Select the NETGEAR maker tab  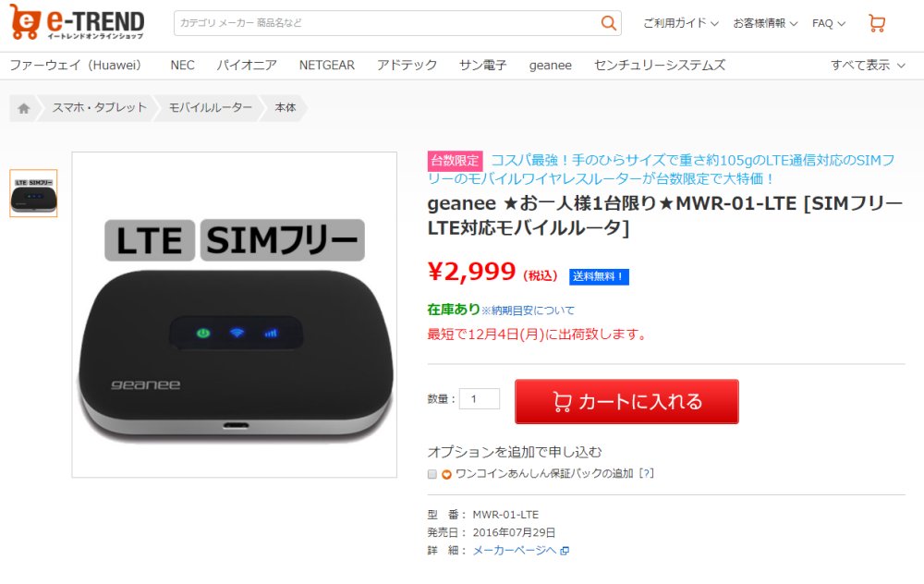(327, 65)
